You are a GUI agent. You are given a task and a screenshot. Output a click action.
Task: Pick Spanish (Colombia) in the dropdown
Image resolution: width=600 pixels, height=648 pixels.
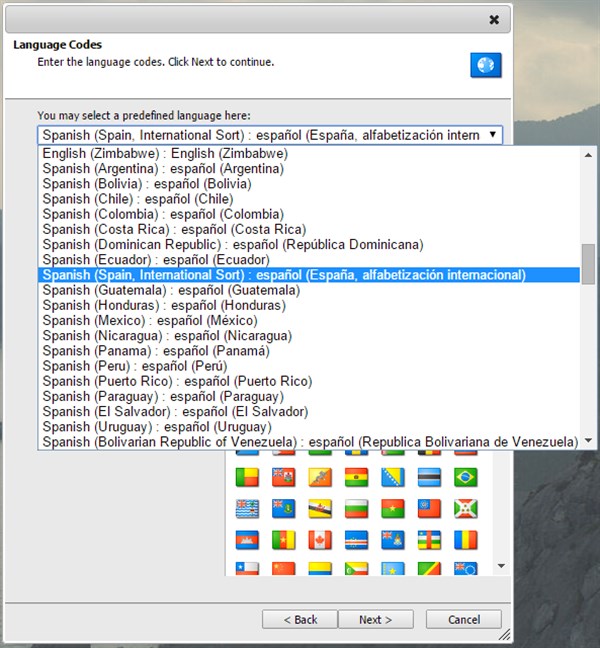pyautogui.click(x=309, y=214)
